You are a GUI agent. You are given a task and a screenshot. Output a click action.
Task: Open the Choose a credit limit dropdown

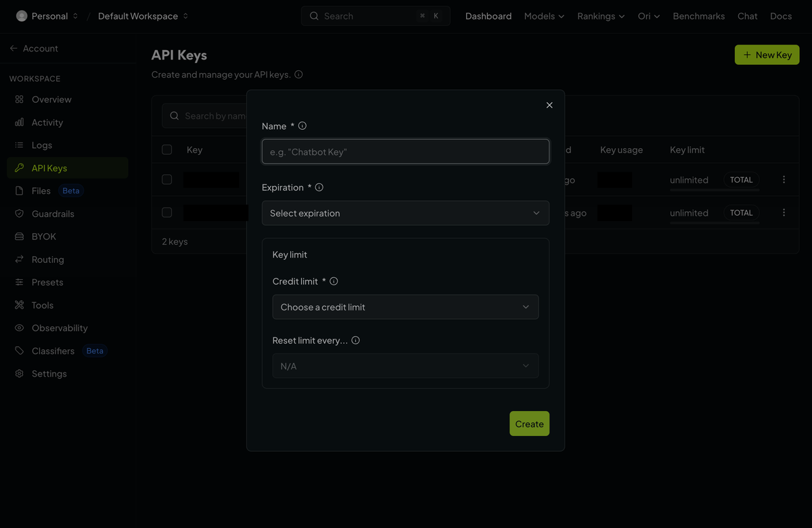405,307
